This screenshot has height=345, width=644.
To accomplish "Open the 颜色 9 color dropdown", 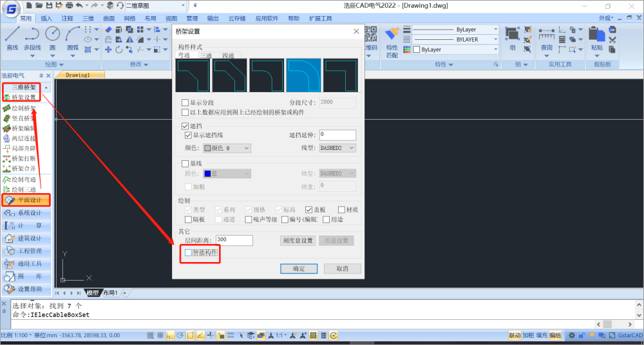I will pyautogui.click(x=227, y=148).
